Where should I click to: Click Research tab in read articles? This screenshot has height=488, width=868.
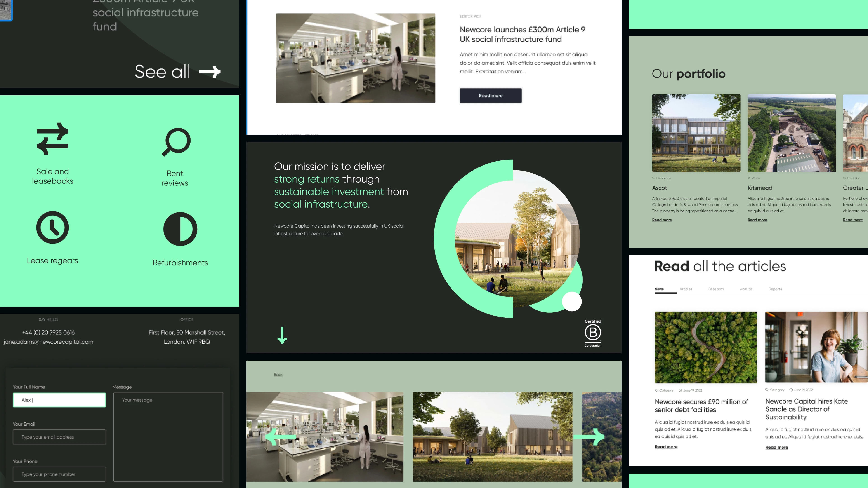pos(715,288)
